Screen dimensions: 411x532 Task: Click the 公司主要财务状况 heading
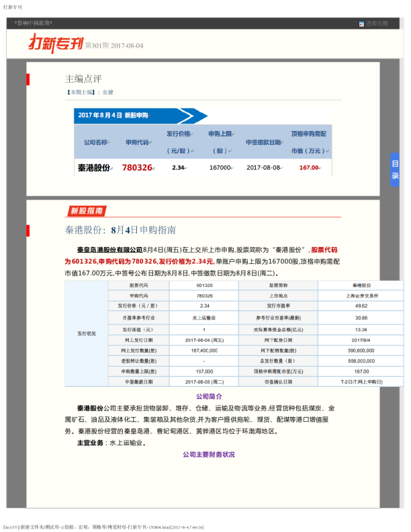pos(209,454)
